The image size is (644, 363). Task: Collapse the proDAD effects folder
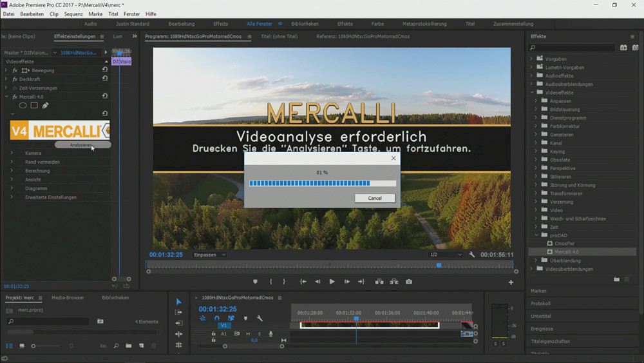(x=536, y=235)
